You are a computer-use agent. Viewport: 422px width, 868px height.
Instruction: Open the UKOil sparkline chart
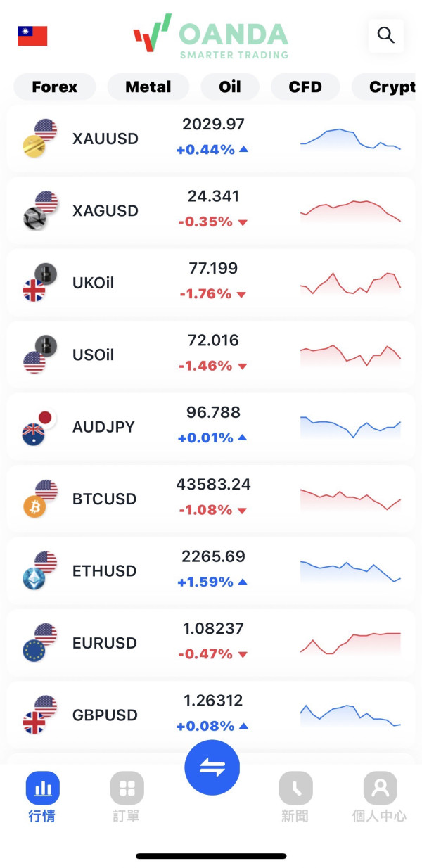pos(350,283)
